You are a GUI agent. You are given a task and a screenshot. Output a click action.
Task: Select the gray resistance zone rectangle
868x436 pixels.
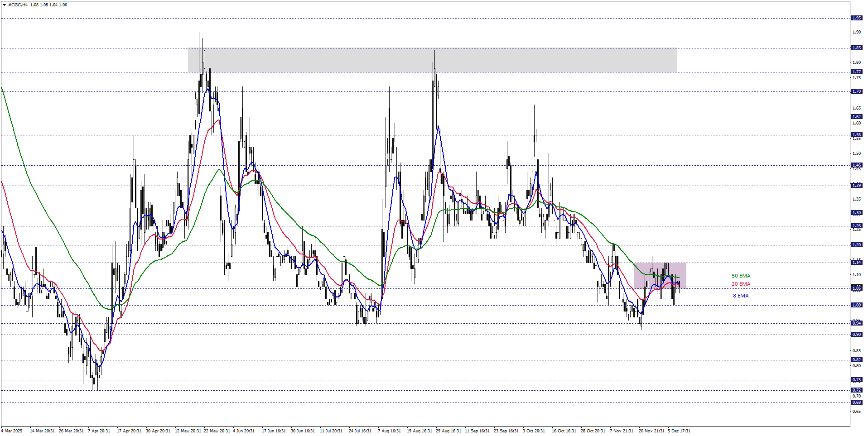coord(432,60)
